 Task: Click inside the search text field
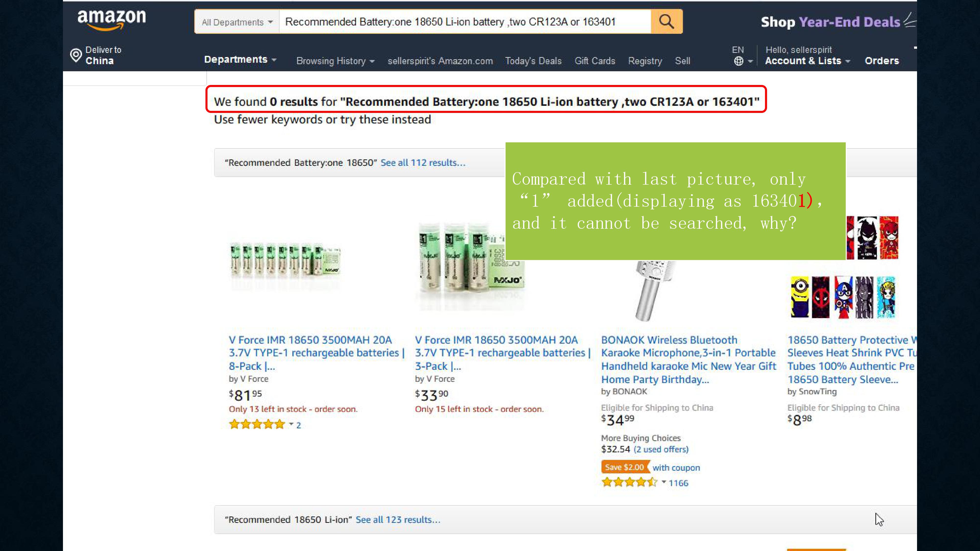click(x=464, y=22)
